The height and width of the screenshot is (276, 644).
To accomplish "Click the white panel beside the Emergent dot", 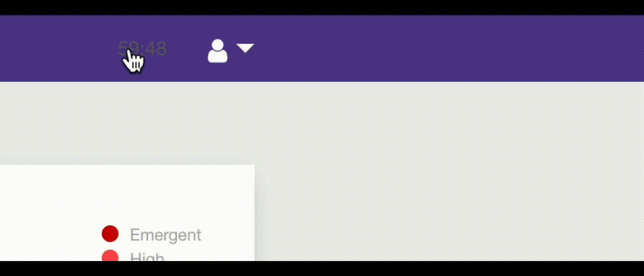I will coord(50,234).
